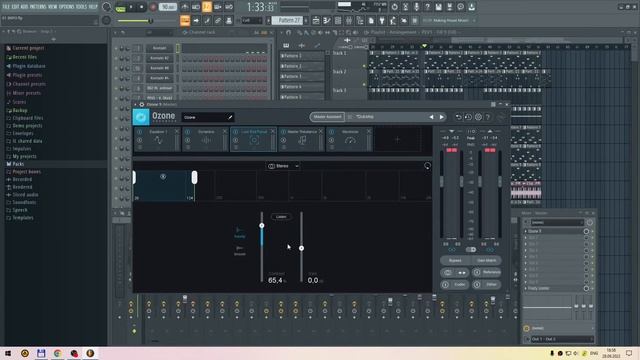Viewport: 640px width, 360px height.
Task: Open the PATTERNS menu
Action: [x=38, y=7]
